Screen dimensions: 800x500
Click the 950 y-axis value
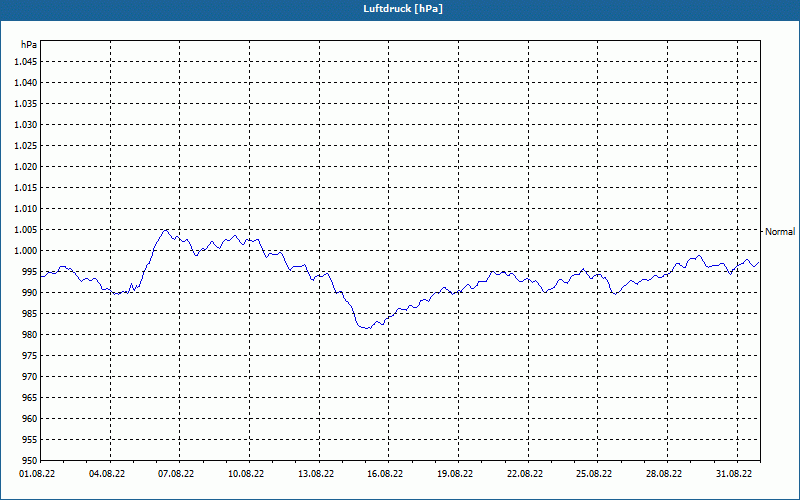(30, 461)
